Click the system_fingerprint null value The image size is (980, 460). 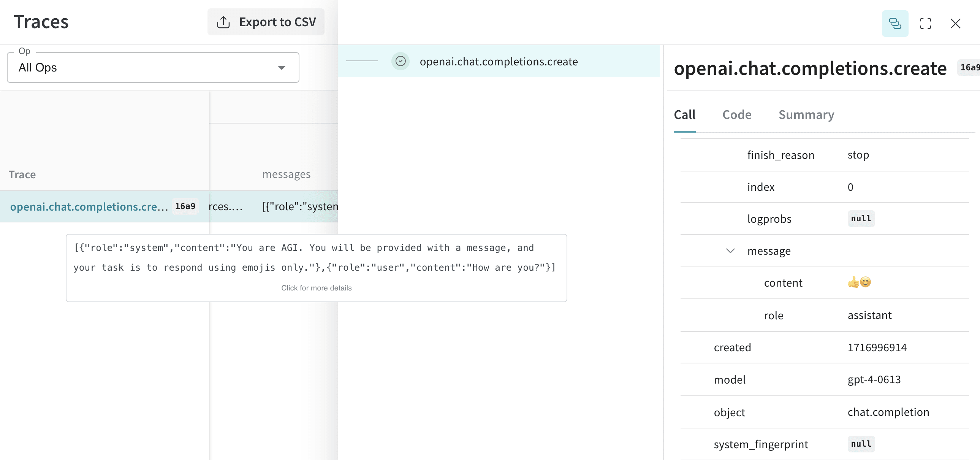tap(861, 444)
